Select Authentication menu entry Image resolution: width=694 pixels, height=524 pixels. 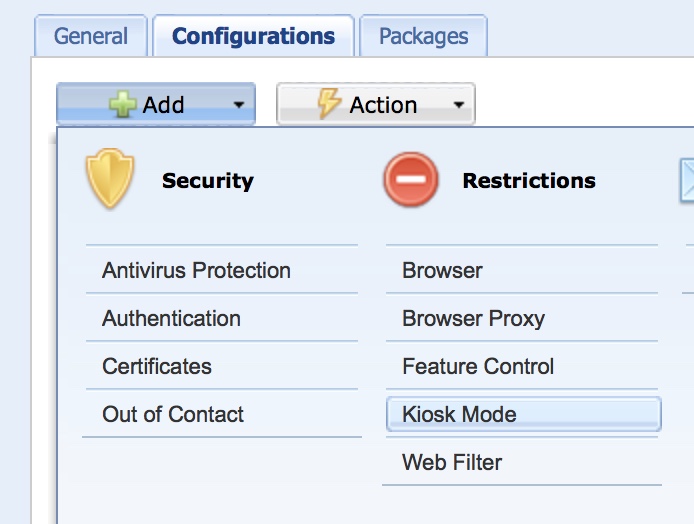(171, 318)
